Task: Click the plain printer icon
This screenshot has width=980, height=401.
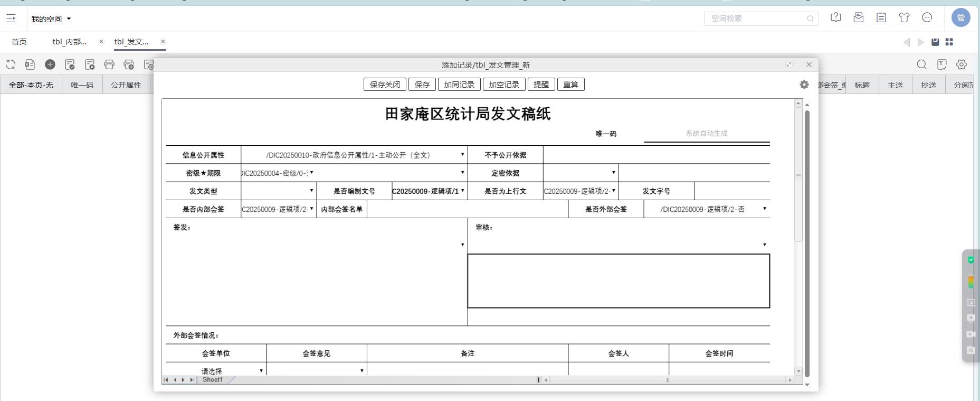Action: (109, 64)
